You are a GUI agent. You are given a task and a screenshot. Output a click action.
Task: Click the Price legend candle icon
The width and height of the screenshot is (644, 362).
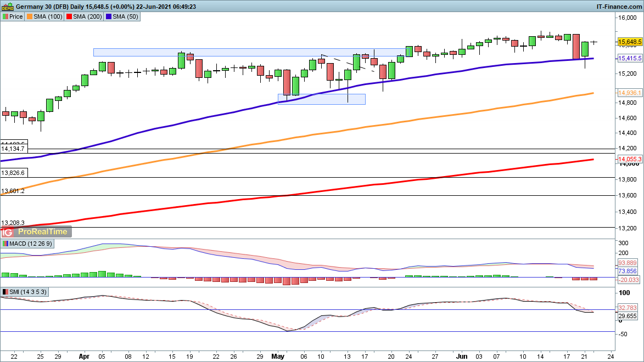pyautogui.click(x=5, y=16)
